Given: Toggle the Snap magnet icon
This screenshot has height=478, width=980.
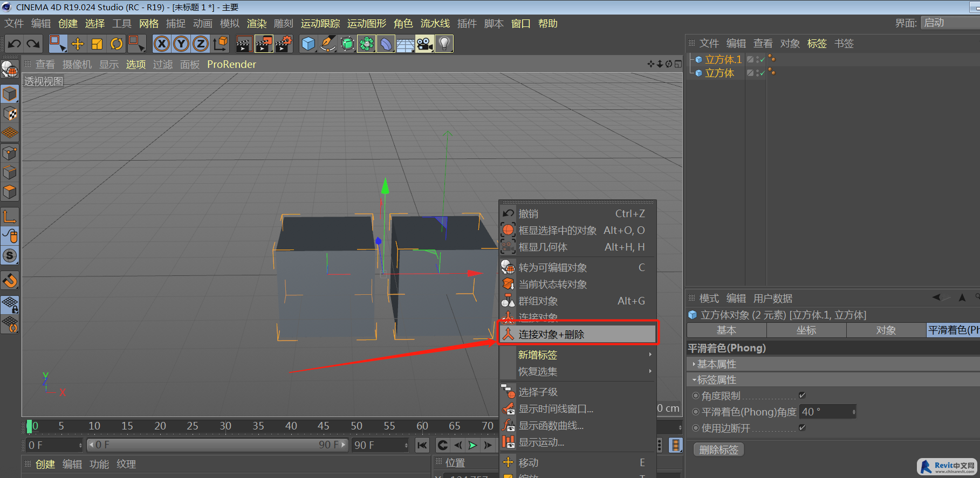Looking at the screenshot, I should tap(10, 280).
